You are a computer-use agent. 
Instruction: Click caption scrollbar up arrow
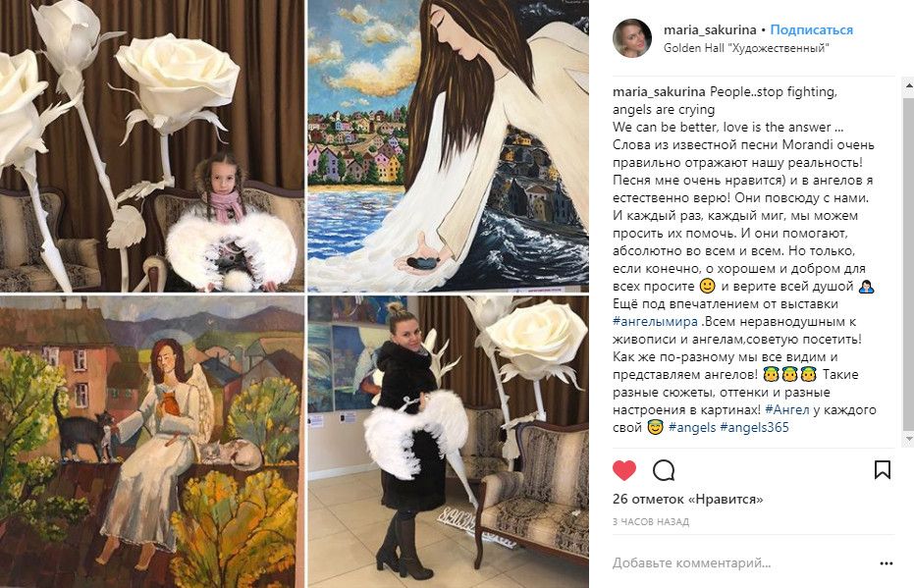click(x=907, y=86)
